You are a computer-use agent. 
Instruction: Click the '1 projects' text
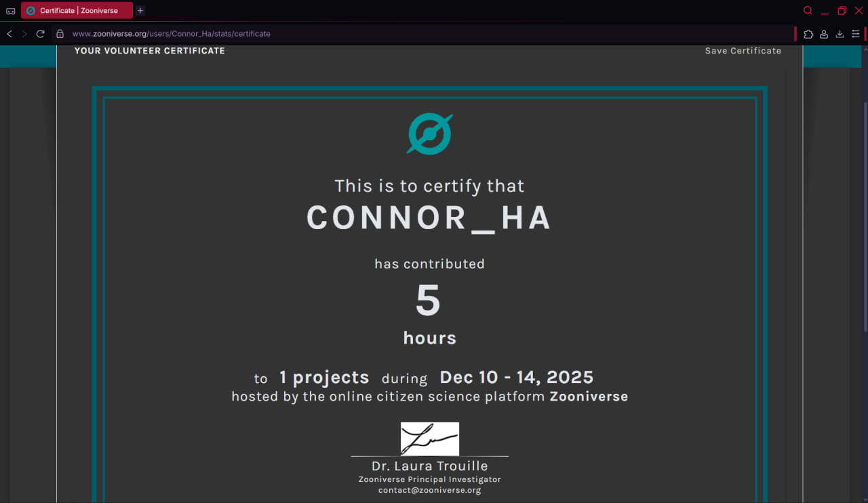tap(324, 378)
